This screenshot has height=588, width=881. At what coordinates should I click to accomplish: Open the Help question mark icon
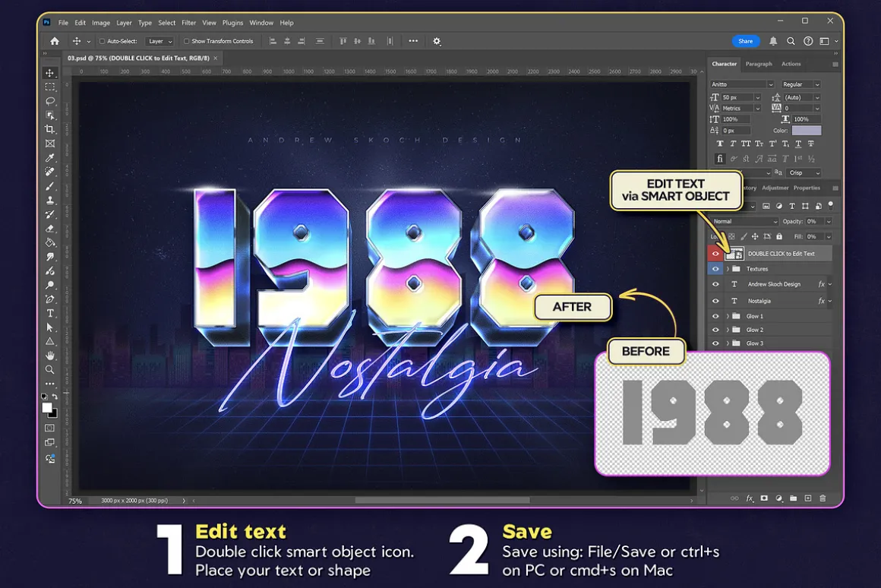point(808,41)
